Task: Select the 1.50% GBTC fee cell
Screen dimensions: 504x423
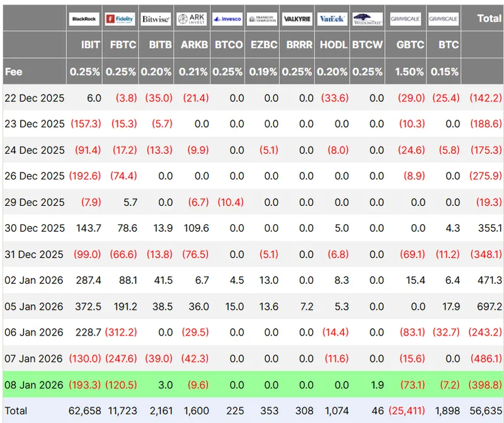Action: click(409, 72)
